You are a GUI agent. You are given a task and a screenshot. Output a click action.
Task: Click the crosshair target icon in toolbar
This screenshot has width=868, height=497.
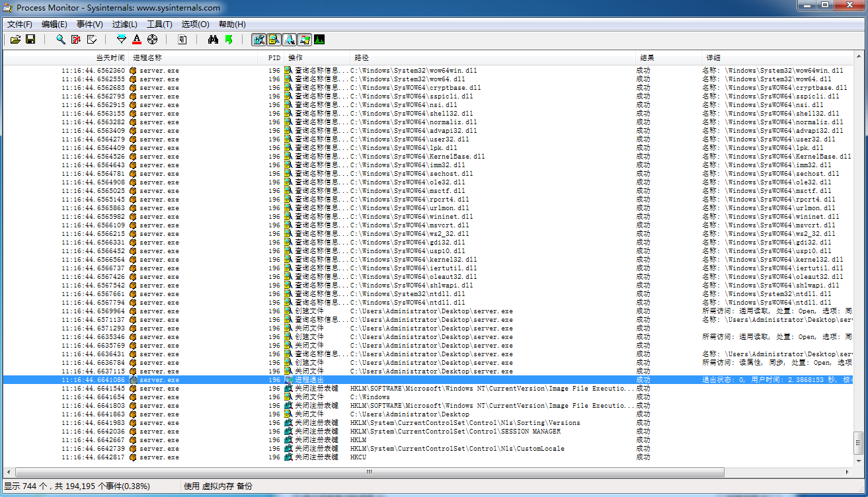[x=152, y=40]
